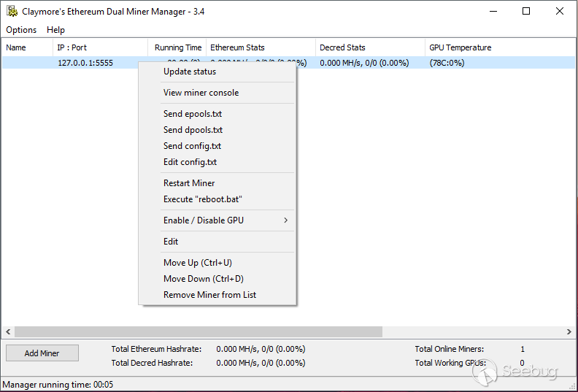Click the Total Online Miners count
This screenshot has height=392, width=578.
pos(523,349)
